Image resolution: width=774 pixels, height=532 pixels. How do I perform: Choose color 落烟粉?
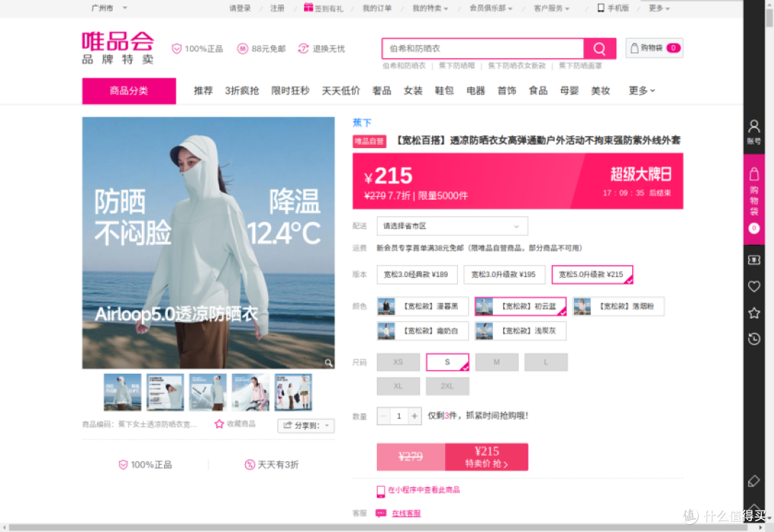coord(618,306)
